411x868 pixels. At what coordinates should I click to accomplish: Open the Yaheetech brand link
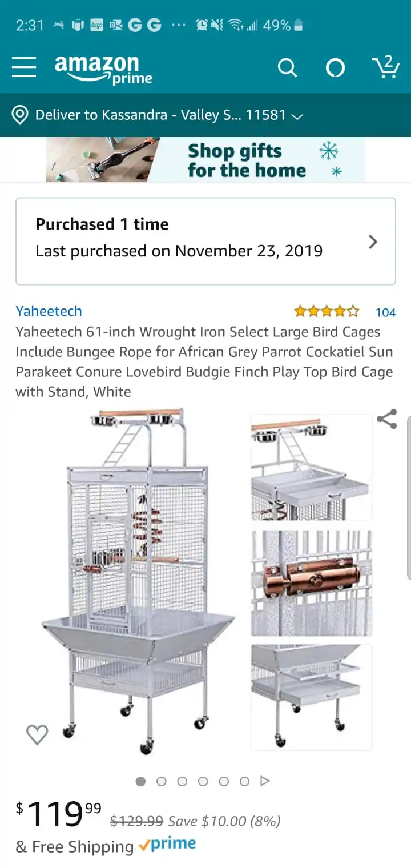click(49, 311)
